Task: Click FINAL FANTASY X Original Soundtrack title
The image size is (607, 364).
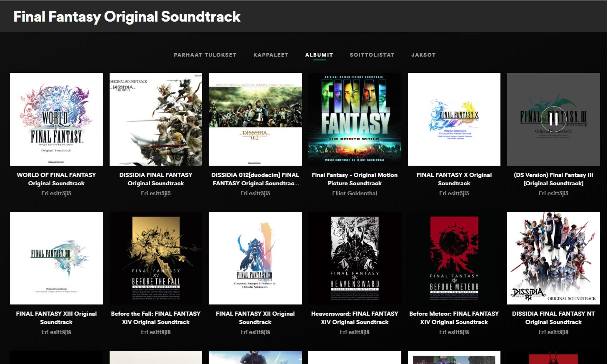Action: coord(454,179)
